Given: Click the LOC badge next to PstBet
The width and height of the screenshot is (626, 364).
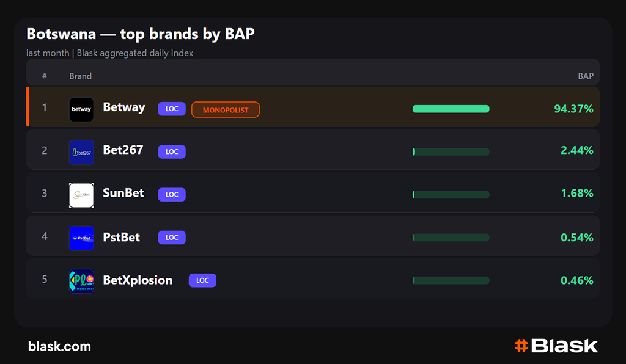Looking at the screenshot, I should [x=172, y=238].
